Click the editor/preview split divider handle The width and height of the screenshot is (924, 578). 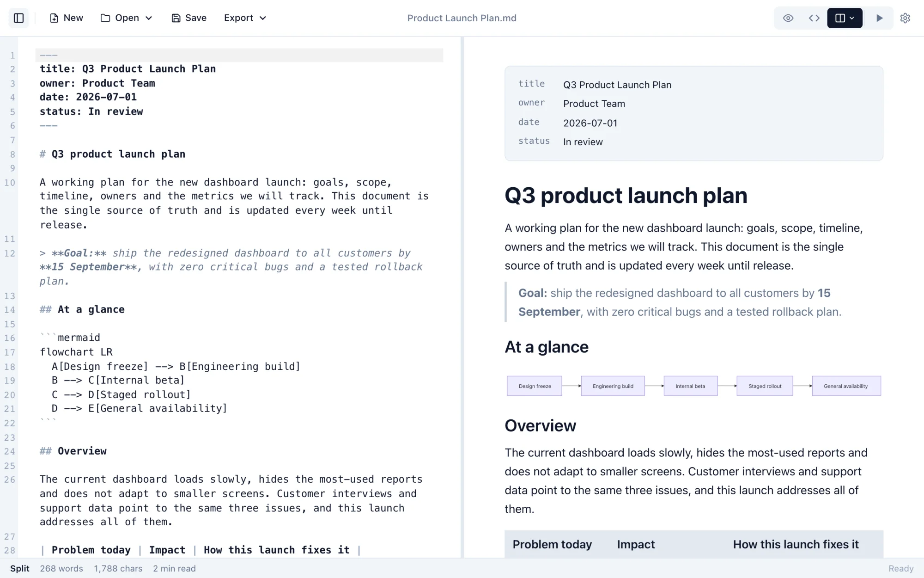click(462, 297)
